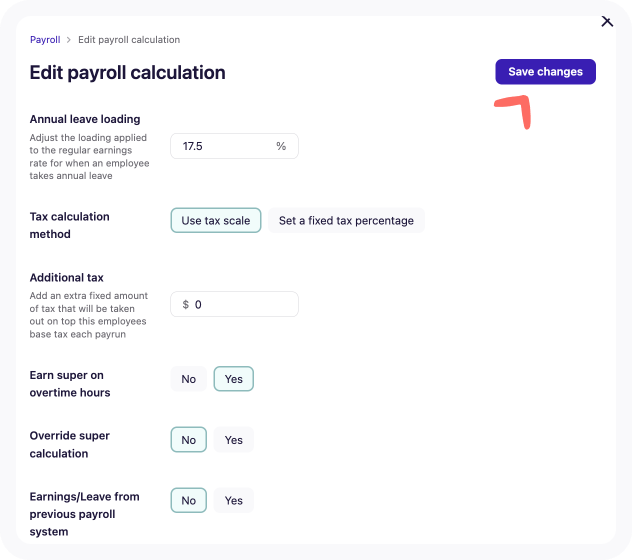Focus the Additional tax amount input
632x560 pixels.
click(x=234, y=304)
